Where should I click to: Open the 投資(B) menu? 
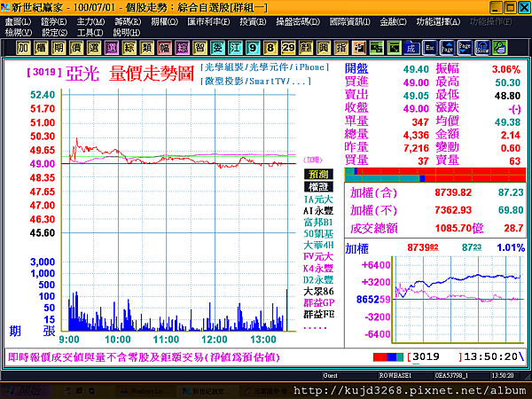[253, 21]
